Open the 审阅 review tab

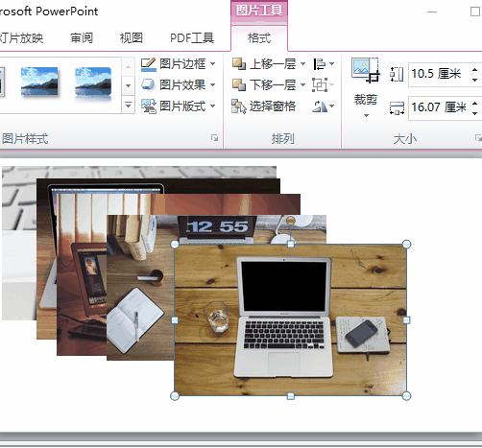[x=82, y=38]
